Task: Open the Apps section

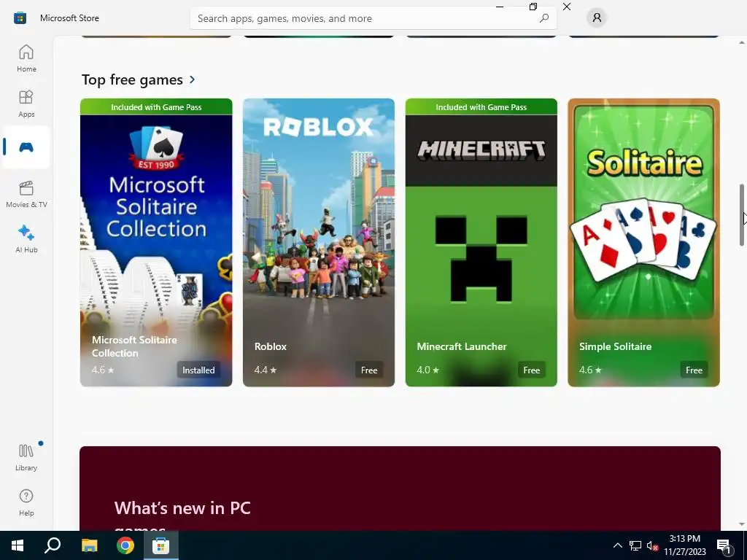Action: [x=26, y=104]
